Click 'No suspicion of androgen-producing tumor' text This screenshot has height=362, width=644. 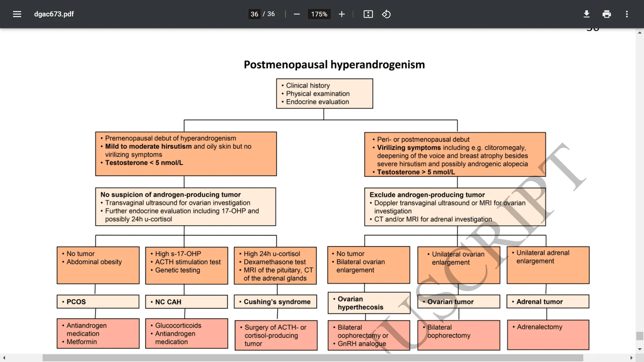pos(170,194)
